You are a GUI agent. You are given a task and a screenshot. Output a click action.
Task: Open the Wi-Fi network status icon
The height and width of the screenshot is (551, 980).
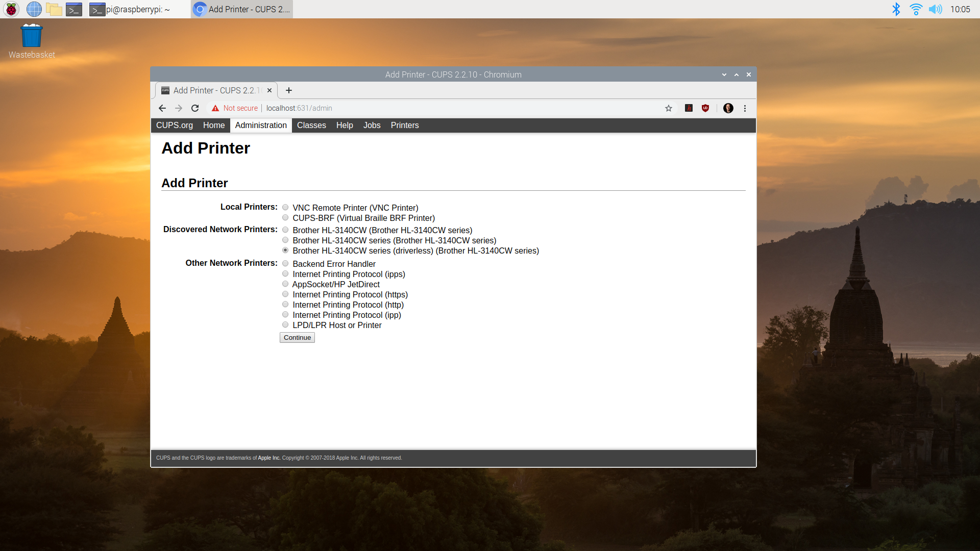tap(916, 9)
